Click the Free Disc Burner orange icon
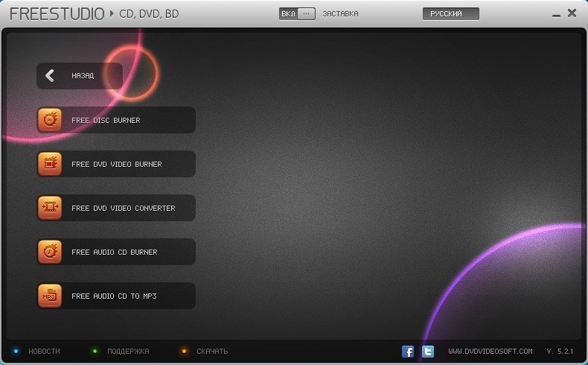This screenshot has width=588, height=365. pyautogui.click(x=50, y=120)
